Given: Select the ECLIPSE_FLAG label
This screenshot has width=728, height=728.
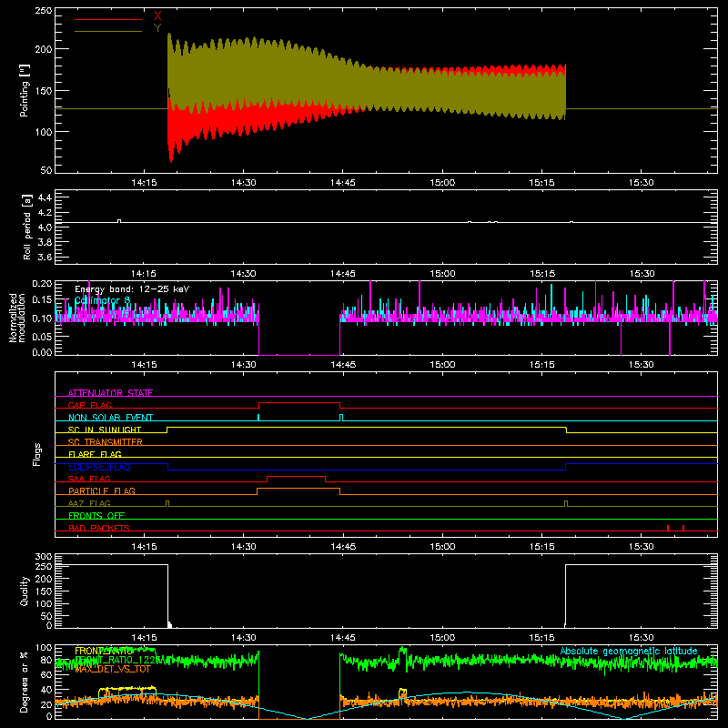Looking at the screenshot, I should point(99,467).
